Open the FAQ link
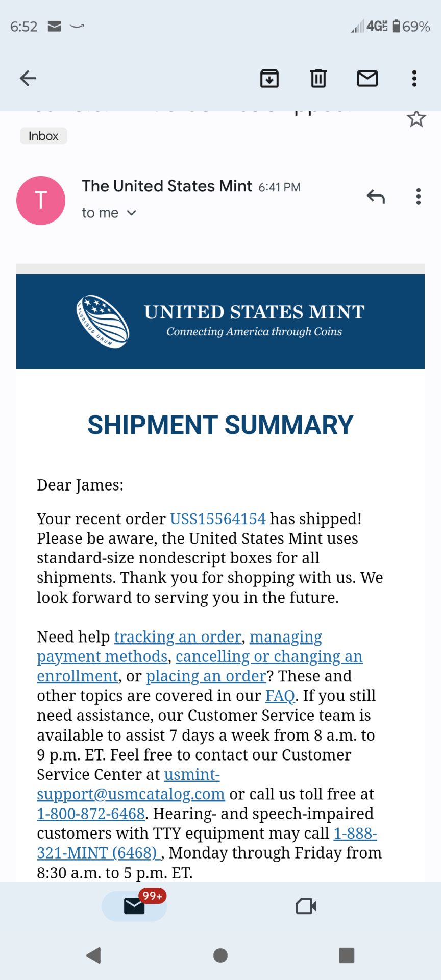The height and width of the screenshot is (980, 441). coord(280,696)
